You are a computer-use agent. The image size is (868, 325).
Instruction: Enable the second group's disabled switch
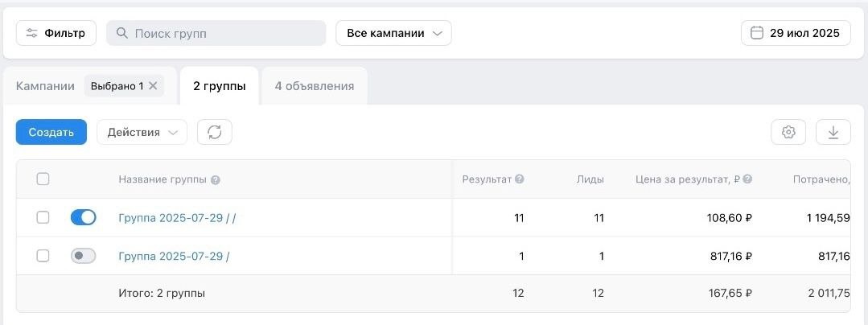pyautogui.click(x=83, y=256)
